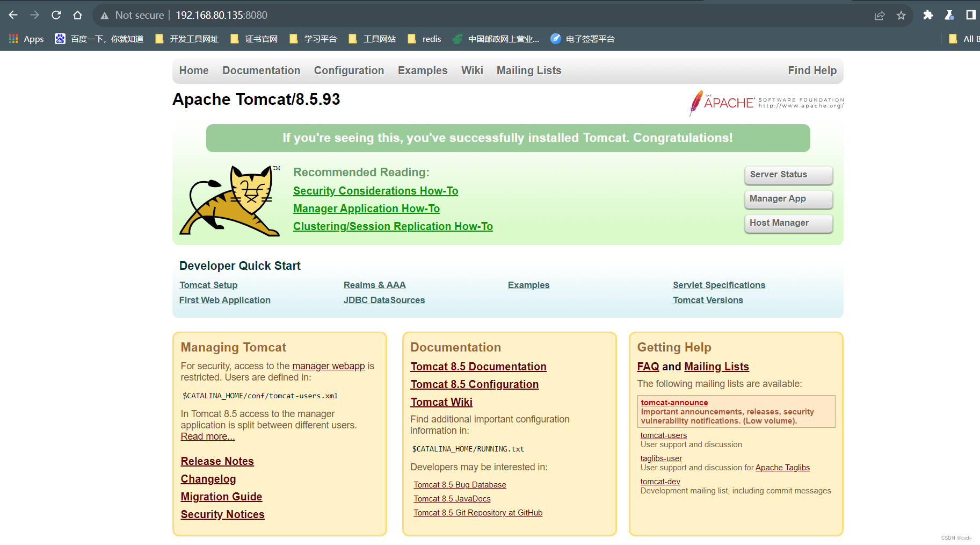
Task: Open the tomcat-users mailing list link
Action: click(x=664, y=435)
